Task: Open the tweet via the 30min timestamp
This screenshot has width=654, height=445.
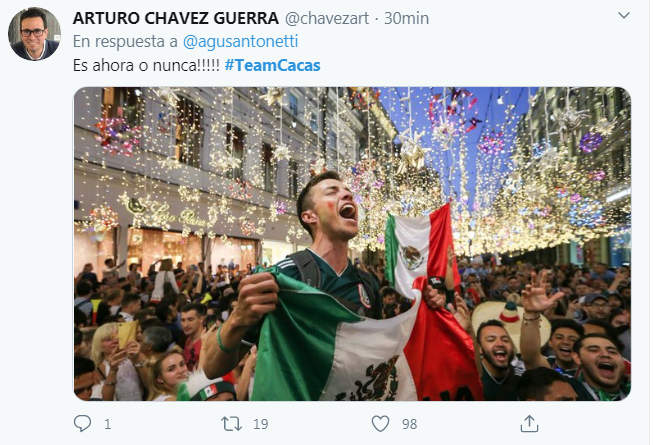Action: tap(406, 18)
